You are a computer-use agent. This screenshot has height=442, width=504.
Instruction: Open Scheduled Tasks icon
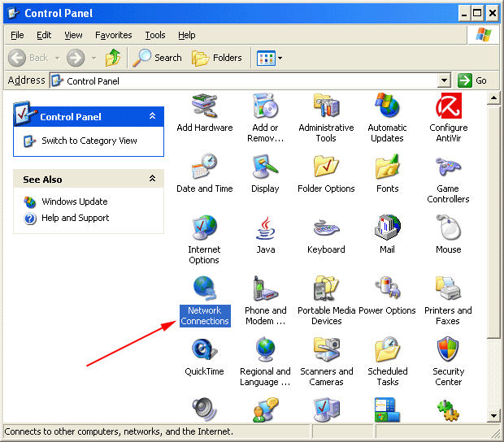pos(387,349)
